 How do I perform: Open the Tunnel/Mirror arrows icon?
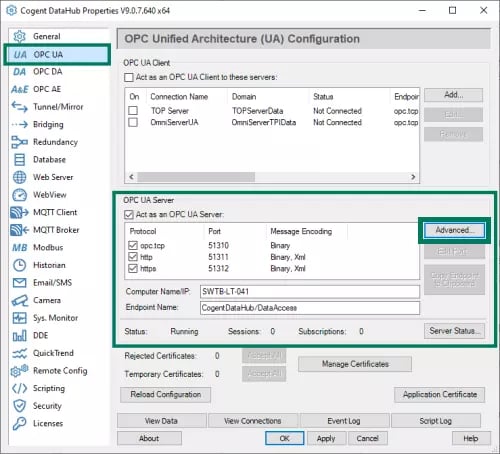pos(19,107)
